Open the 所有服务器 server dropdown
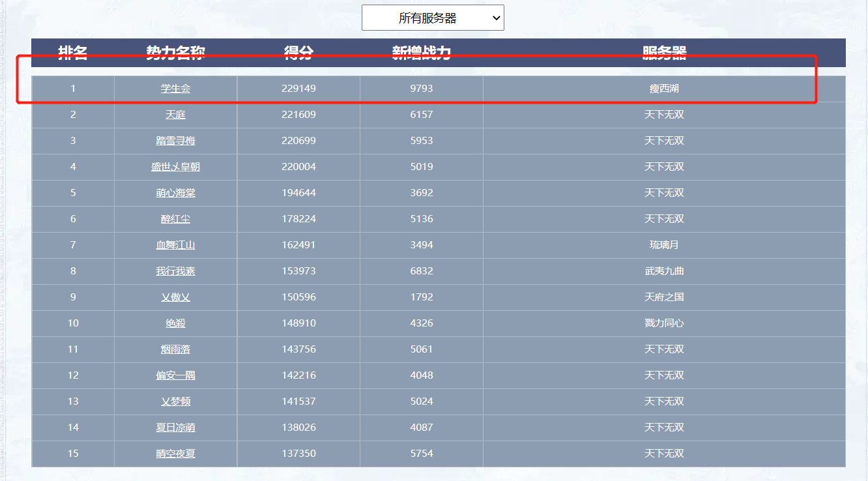The height and width of the screenshot is (481, 868). (x=433, y=18)
